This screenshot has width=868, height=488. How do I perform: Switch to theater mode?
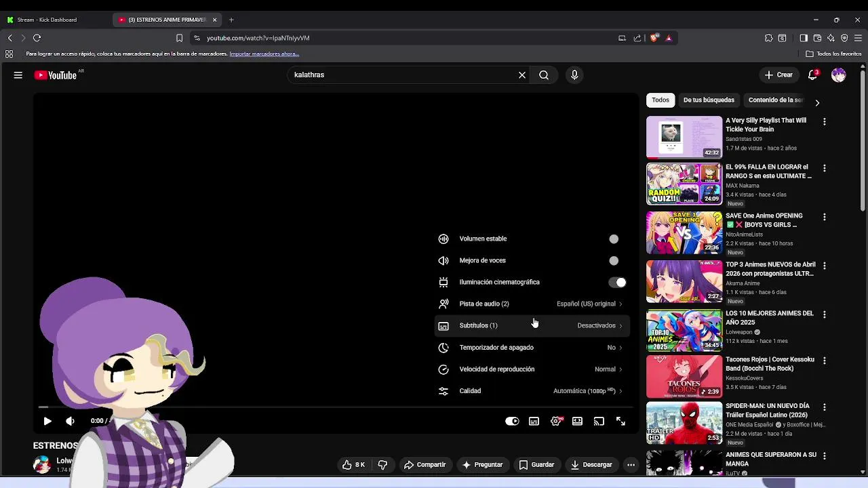click(x=577, y=421)
